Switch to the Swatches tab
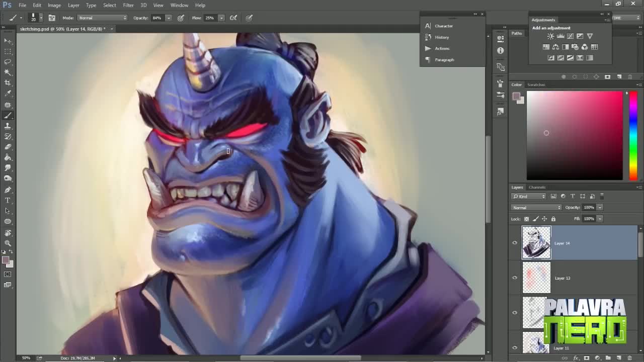 [536, 84]
